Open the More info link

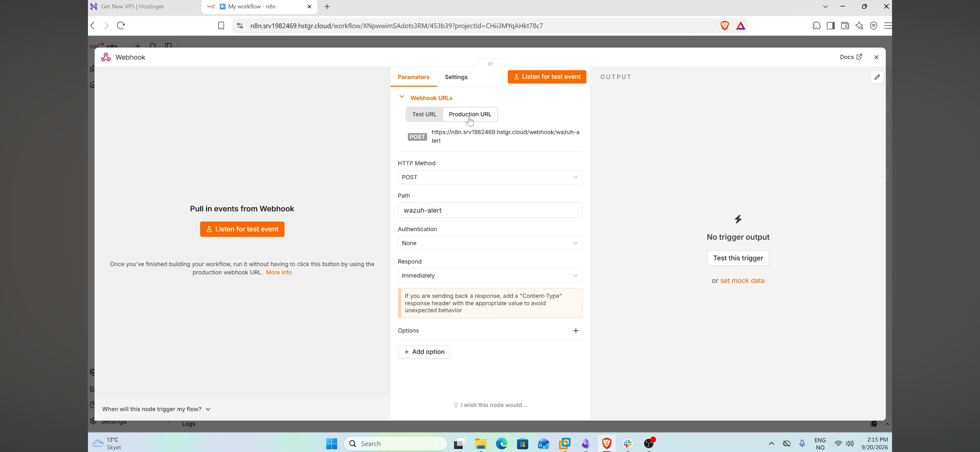coord(279,272)
